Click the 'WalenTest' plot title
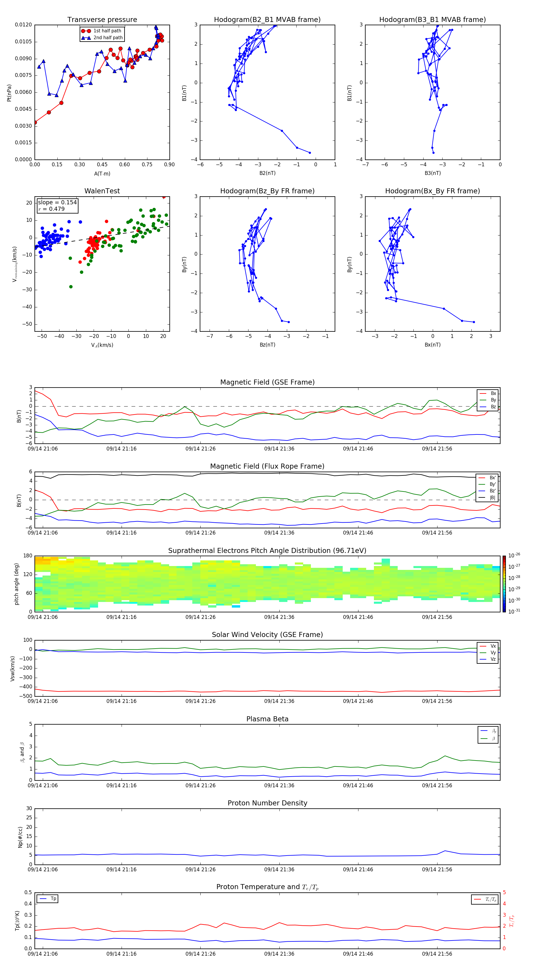This screenshot has height=980, width=535. pos(102,191)
